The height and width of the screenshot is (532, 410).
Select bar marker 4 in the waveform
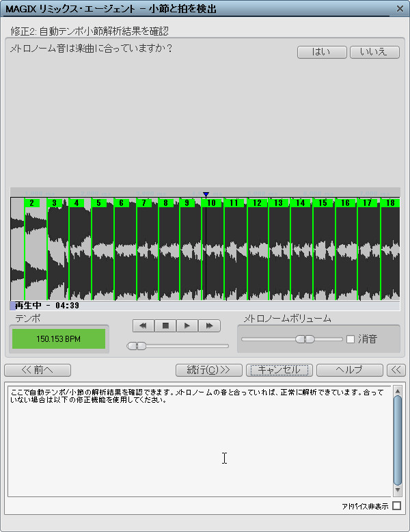[77, 203]
